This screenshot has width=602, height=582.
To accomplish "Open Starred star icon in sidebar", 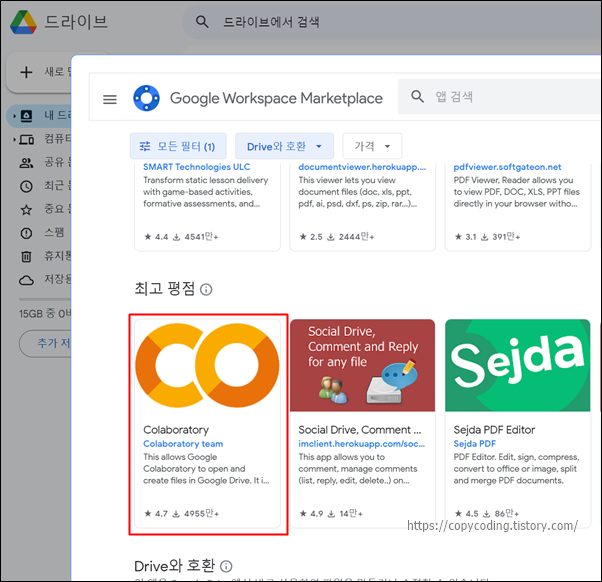I will click(x=26, y=210).
